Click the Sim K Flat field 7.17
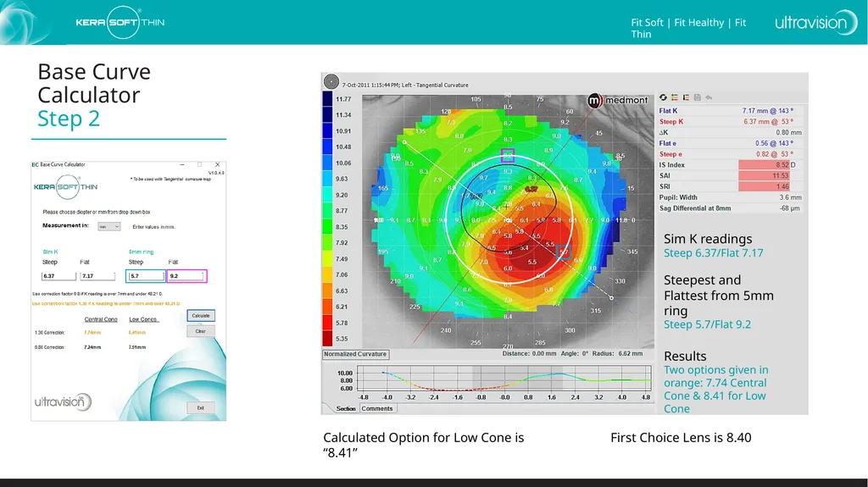The width and height of the screenshot is (868, 487). click(98, 275)
